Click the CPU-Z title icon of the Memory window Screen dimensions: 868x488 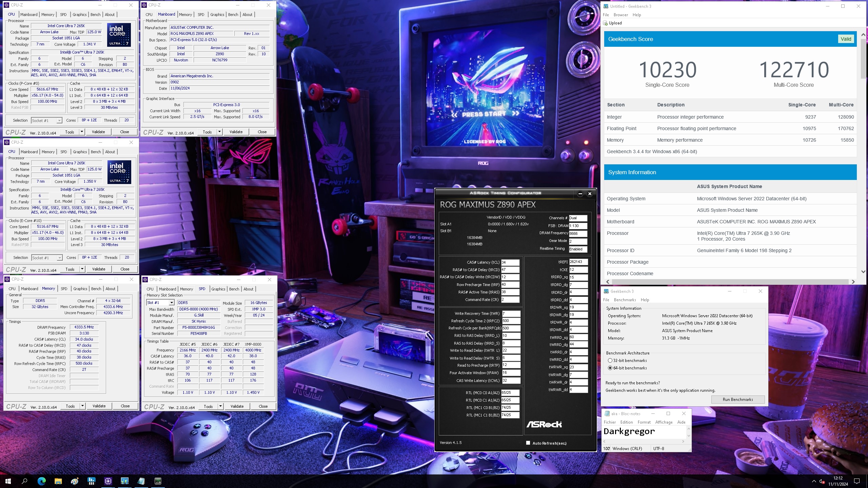click(7, 279)
